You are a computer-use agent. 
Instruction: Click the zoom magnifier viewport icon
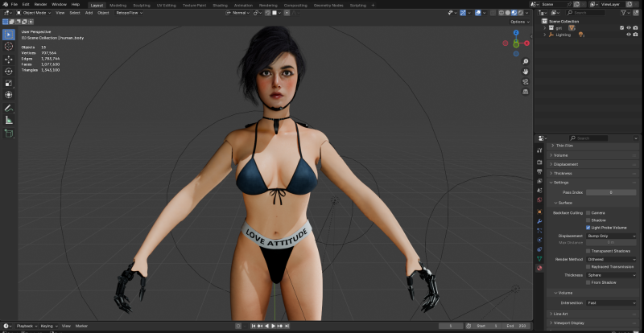click(x=525, y=61)
